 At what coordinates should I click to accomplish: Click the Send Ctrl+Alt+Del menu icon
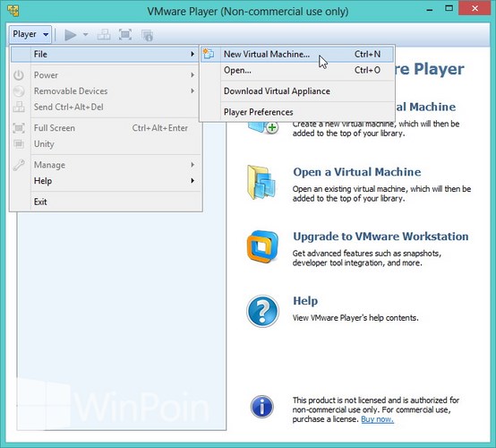tap(19, 107)
